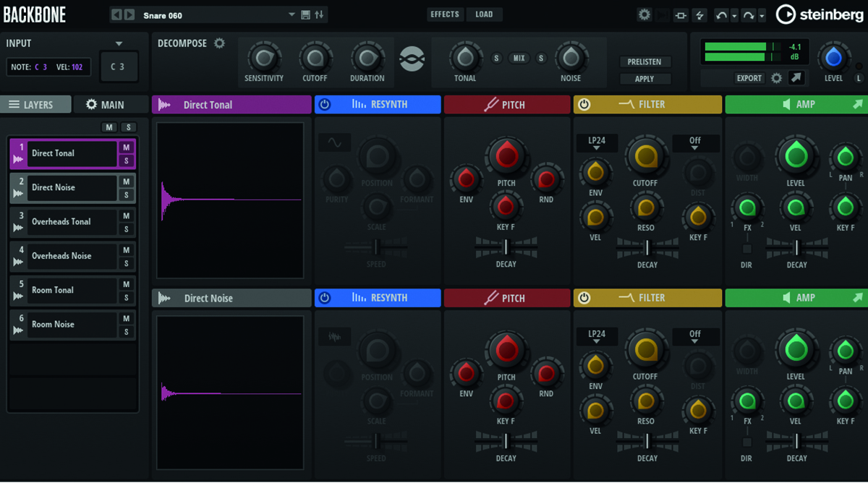Open the Main tab
868x488 pixels.
coord(111,105)
